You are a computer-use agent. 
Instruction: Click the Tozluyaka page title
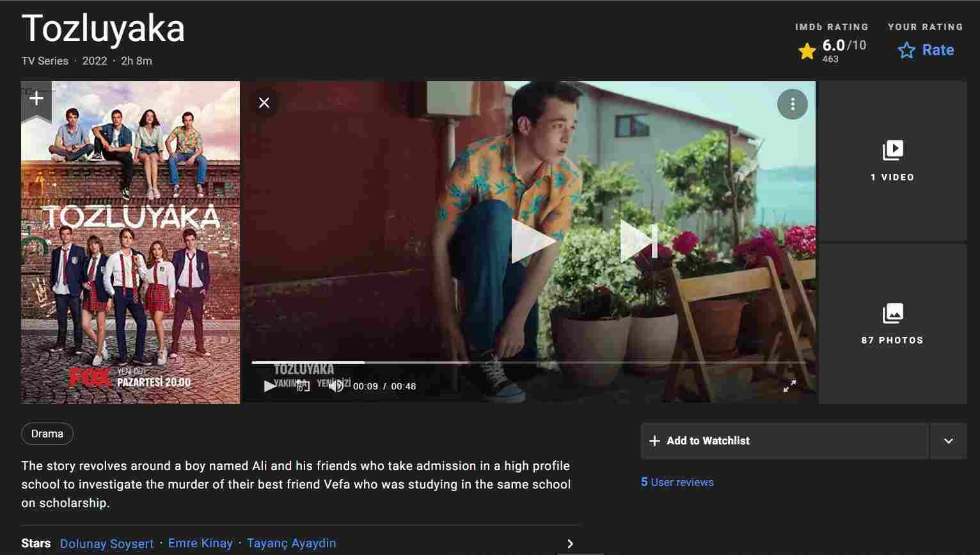point(103,29)
